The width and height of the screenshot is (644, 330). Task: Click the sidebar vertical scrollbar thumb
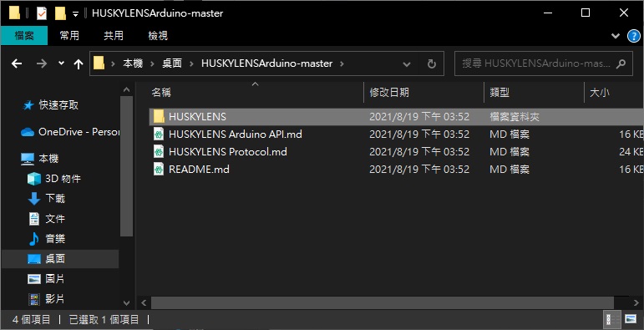(127, 166)
